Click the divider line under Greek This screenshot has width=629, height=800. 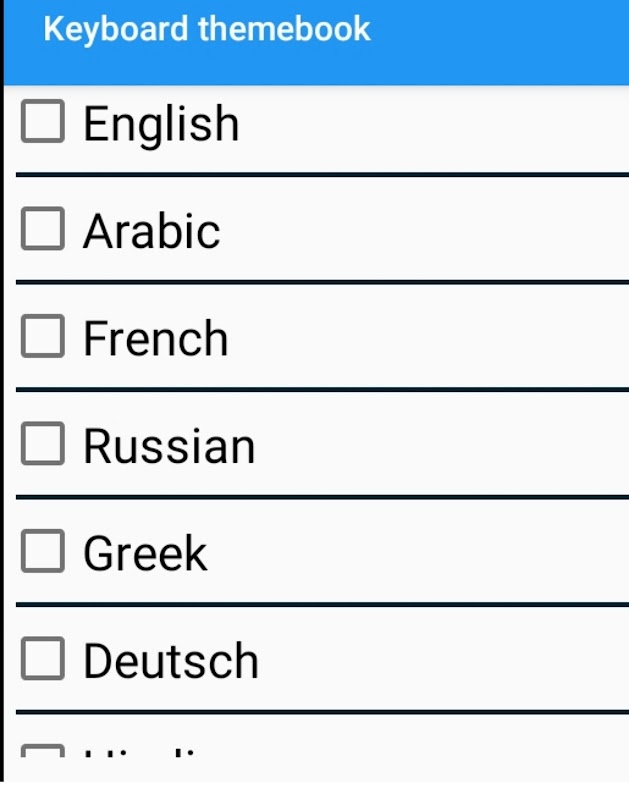click(x=320, y=604)
